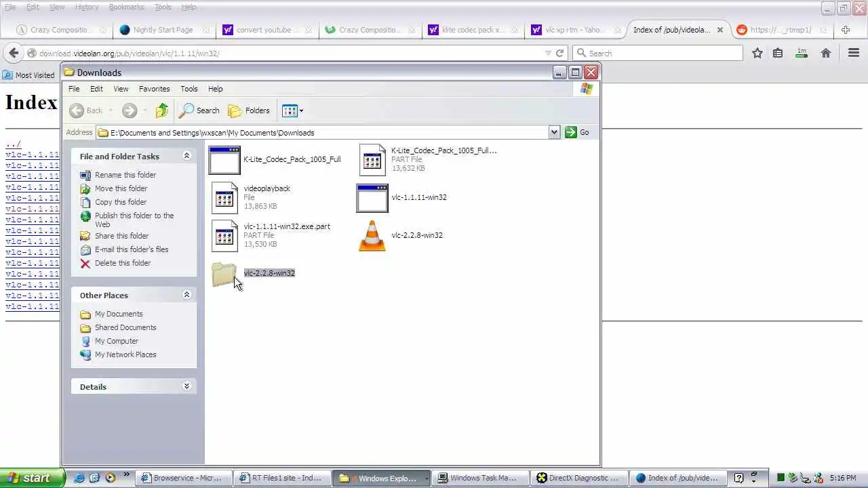This screenshot has width=868, height=488.
Task: Click the Explorer Back button
Action: coord(86,110)
